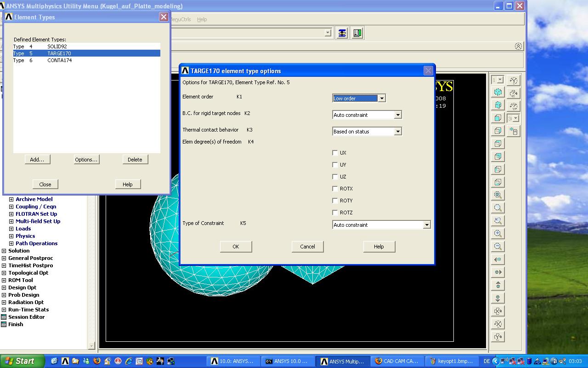Open the Topological Opt item

[x=28, y=273]
